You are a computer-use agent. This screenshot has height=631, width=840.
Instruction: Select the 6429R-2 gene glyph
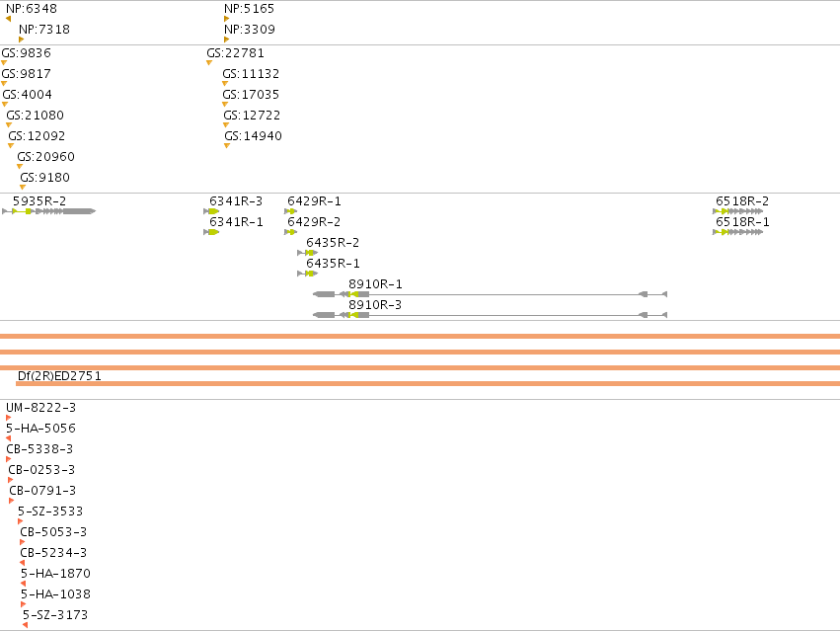(290, 232)
